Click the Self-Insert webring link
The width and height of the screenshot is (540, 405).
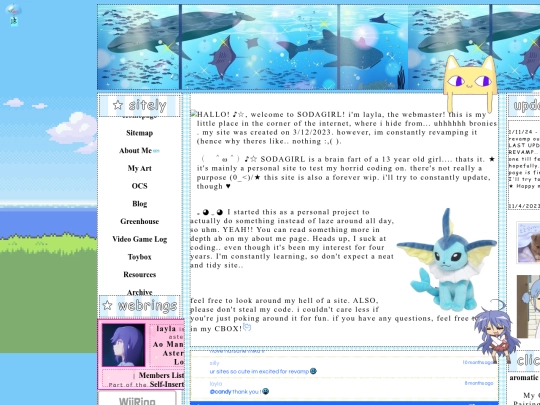pyautogui.click(x=167, y=384)
